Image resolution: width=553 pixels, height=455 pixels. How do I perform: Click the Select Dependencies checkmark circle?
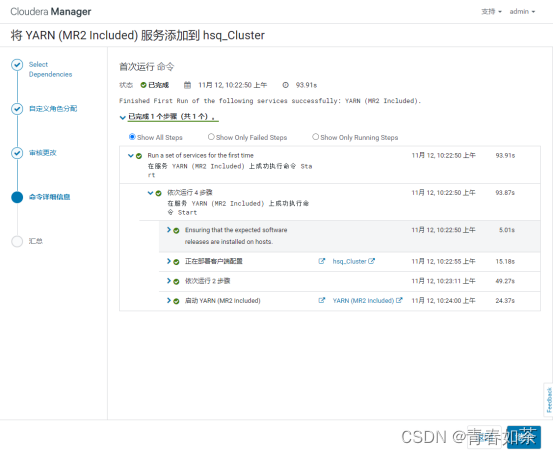17,65
